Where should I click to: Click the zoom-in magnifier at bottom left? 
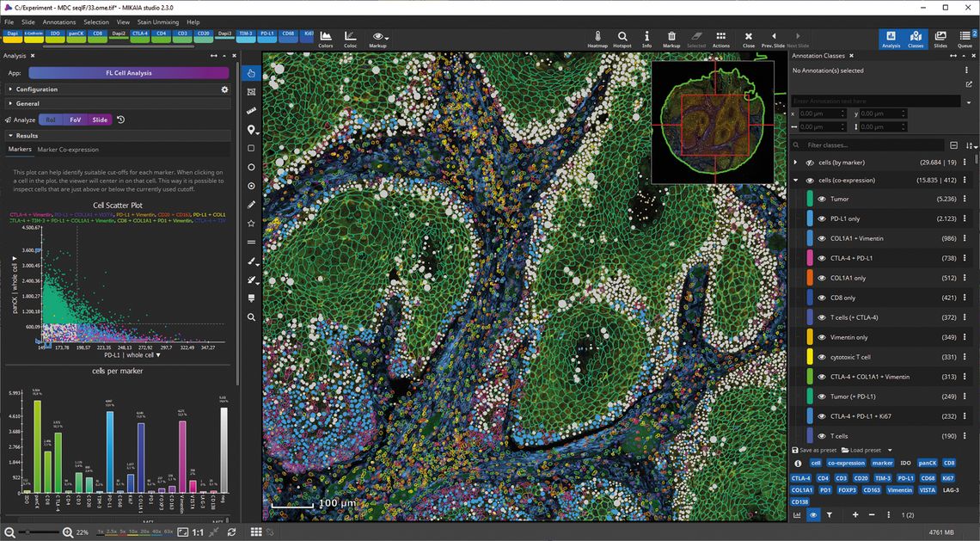[68, 532]
